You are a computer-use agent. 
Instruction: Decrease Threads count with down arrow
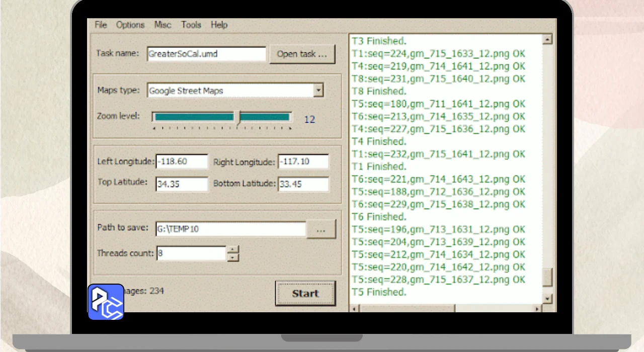(232, 257)
